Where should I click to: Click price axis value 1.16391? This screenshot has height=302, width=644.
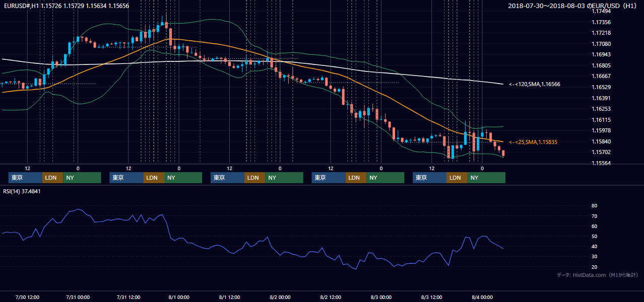pyautogui.click(x=601, y=98)
